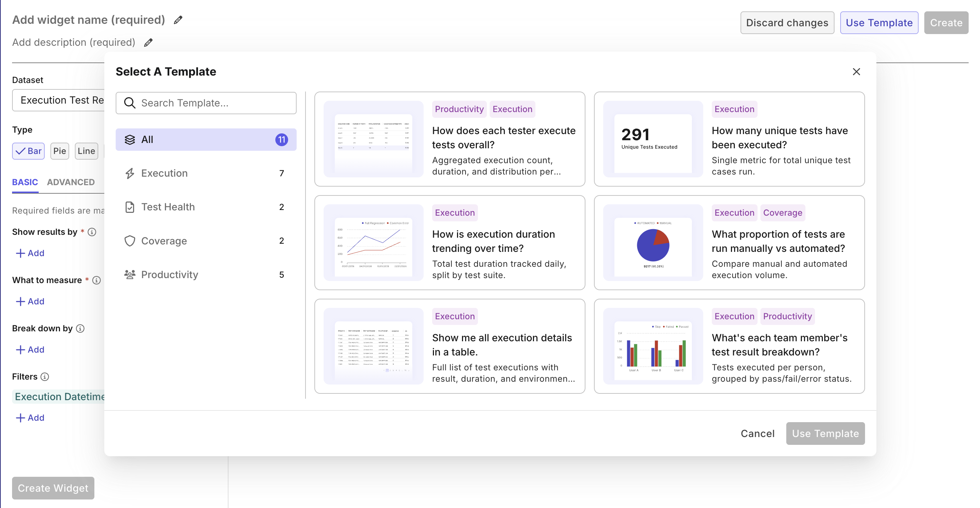980x508 pixels.
Task: Click the people icon beside Productivity
Action: [x=130, y=275]
